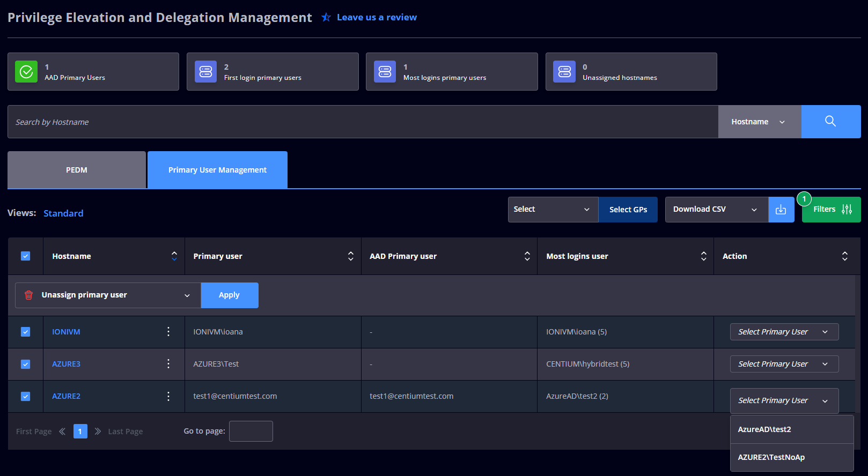The width and height of the screenshot is (868, 476).
Task: Sort by the Hostname column arrows
Action: tap(174, 256)
